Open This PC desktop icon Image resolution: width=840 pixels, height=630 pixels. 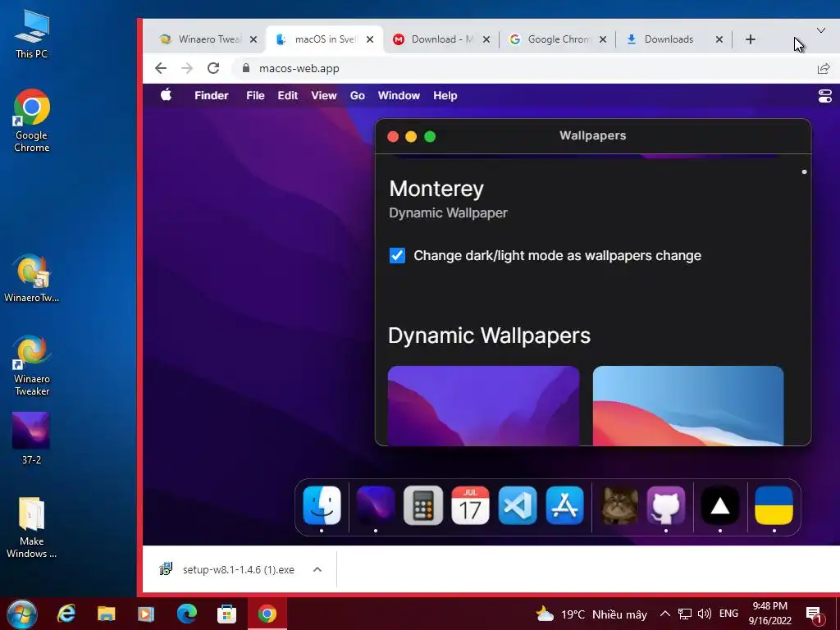tap(32, 34)
